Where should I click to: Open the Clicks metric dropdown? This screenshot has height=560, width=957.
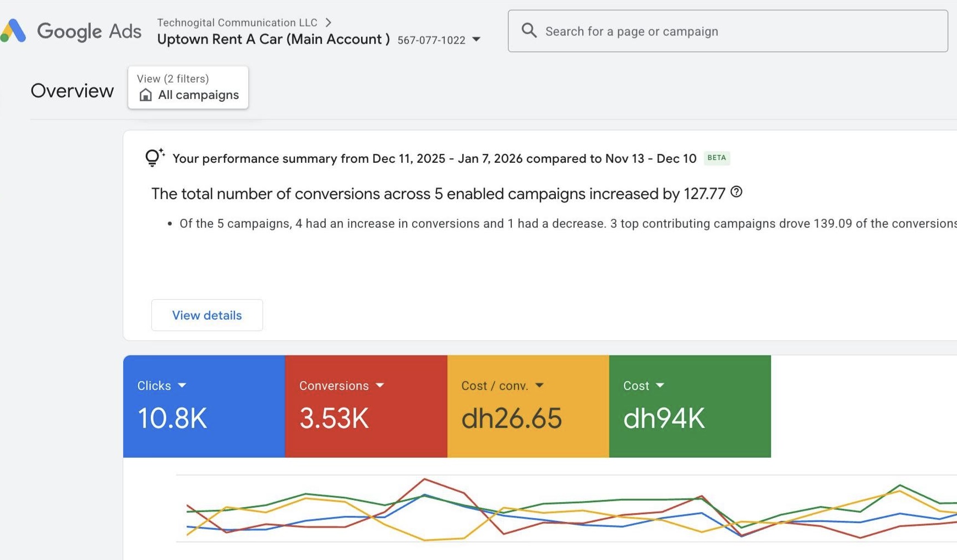click(x=182, y=386)
